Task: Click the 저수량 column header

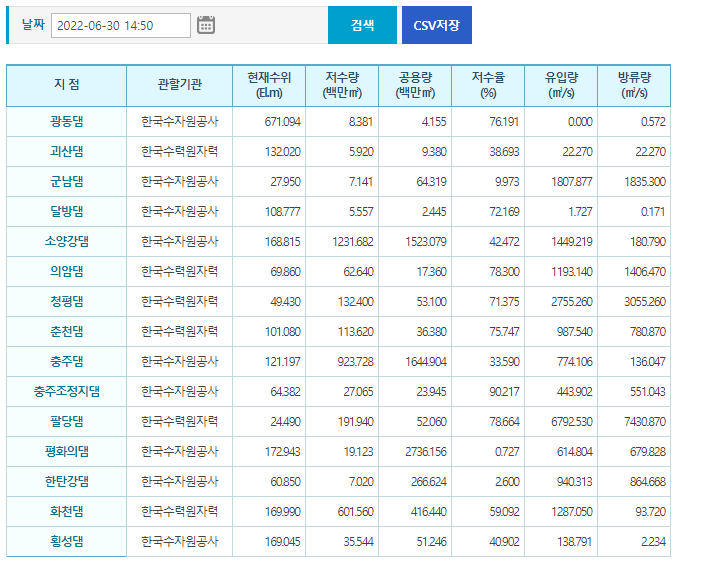Action: click(343, 86)
